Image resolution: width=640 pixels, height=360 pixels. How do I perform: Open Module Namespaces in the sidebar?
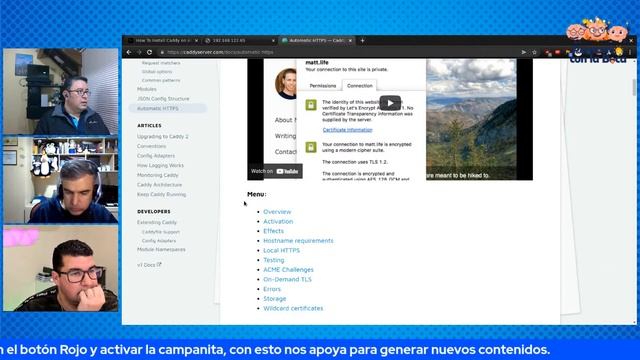click(161, 249)
